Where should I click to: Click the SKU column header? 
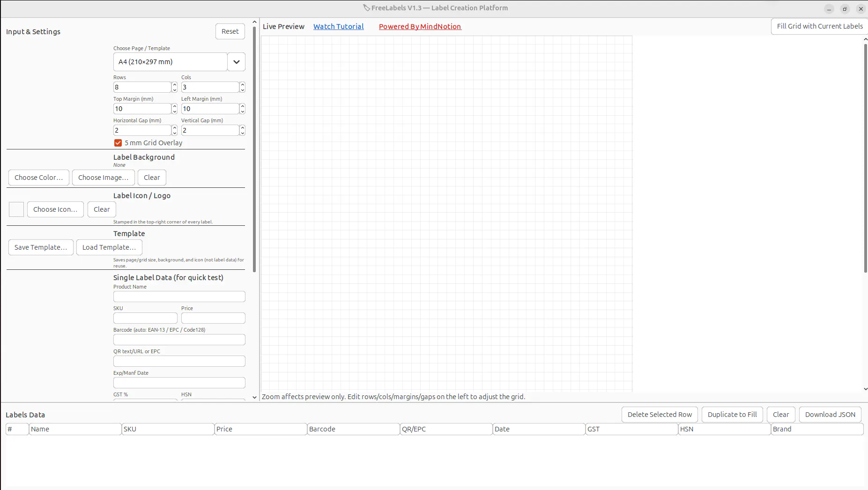tap(168, 429)
